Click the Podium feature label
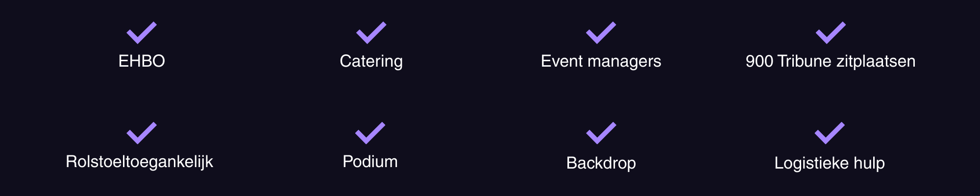The height and width of the screenshot is (196, 980). (x=370, y=162)
